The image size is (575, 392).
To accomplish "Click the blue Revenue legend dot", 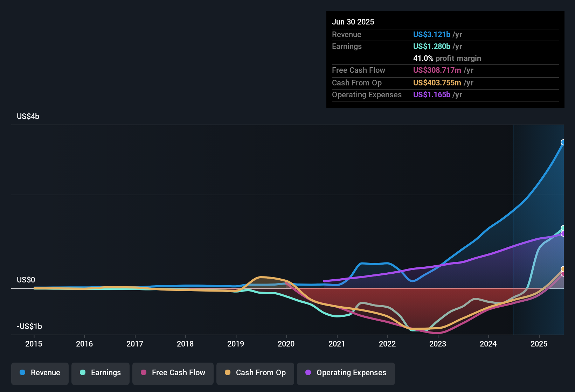I will (x=22, y=373).
